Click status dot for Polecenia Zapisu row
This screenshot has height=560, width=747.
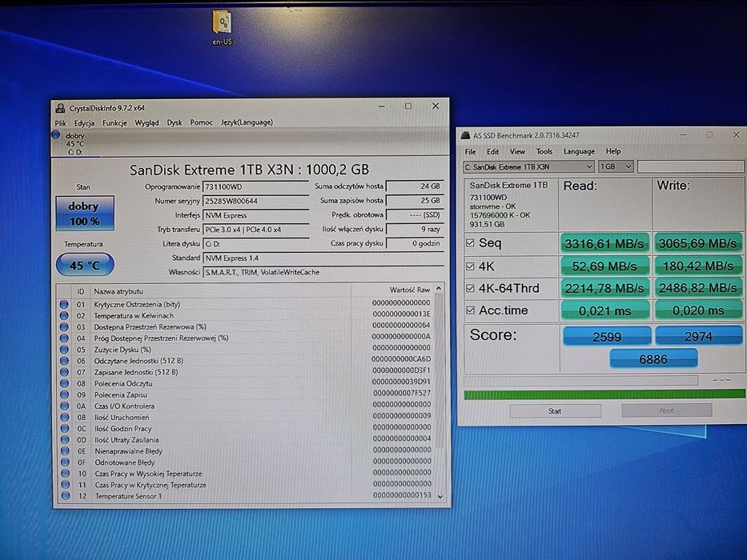tap(64, 394)
